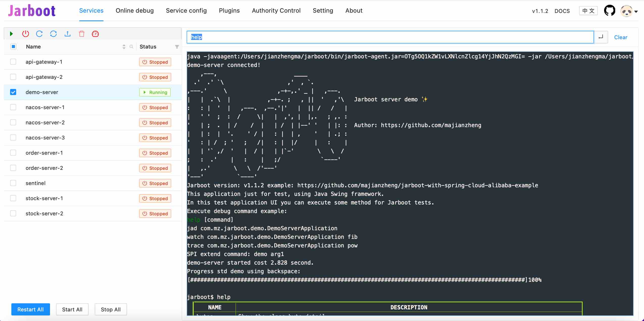The width and height of the screenshot is (644, 321).
Task: Uncheck the demo-server checkbox
Action: click(x=13, y=92)
